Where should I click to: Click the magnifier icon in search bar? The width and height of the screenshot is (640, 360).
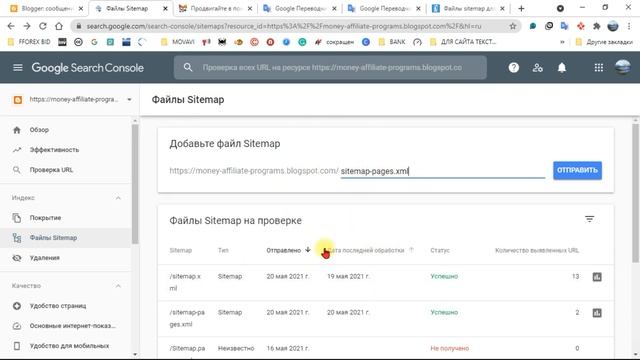[188, 67]
